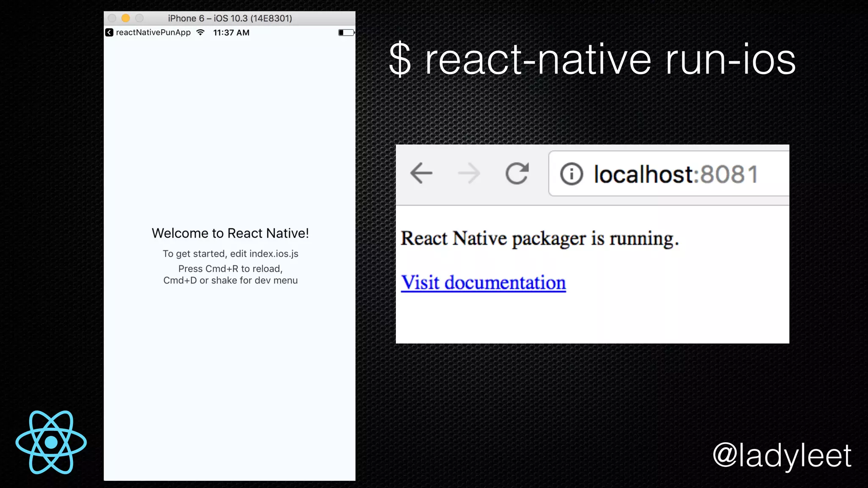The width and height of the screenshot is (868, 488).
Task: Click the browser forward arrow
Action: (x=469, y=173)
